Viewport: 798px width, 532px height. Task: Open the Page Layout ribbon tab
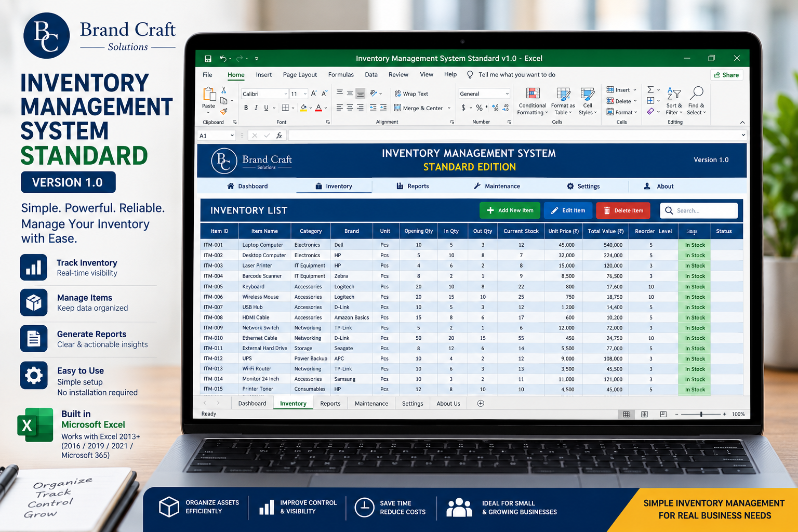(300, 75)
